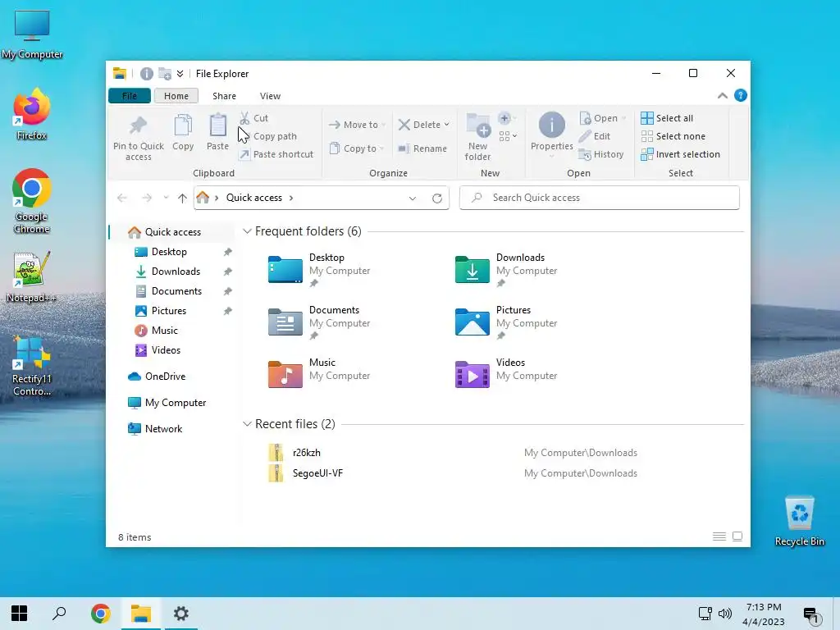Click the Open ribbon command

click(602, 118)
